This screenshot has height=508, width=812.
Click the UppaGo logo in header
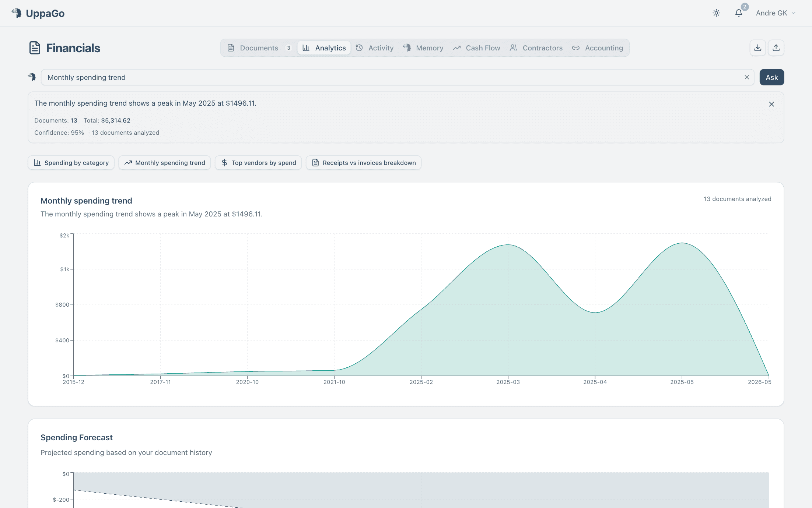pos(38,13)
